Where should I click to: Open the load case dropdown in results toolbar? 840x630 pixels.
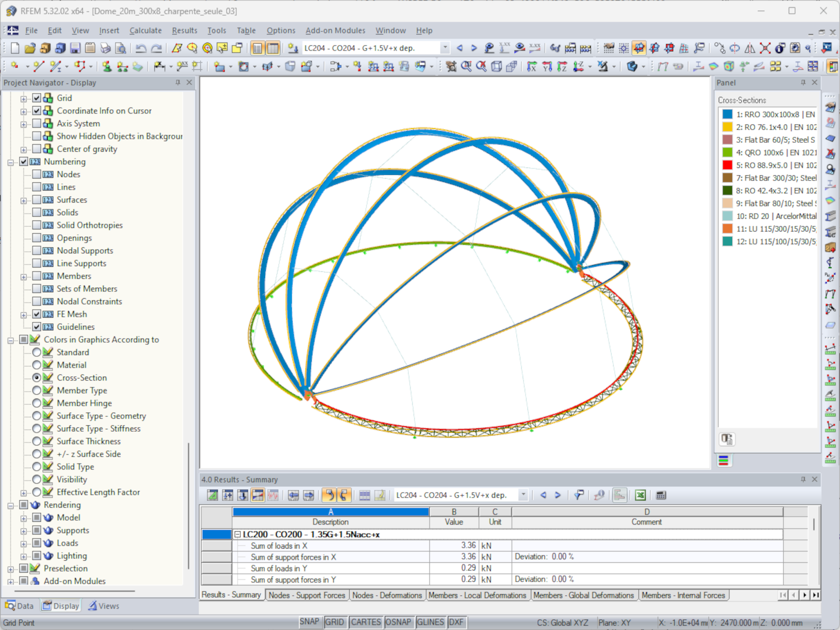pyautogui.click(x=523, y=495)
